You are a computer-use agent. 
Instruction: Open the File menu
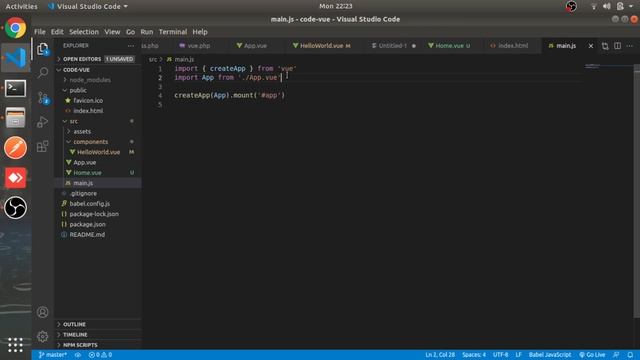40,32
